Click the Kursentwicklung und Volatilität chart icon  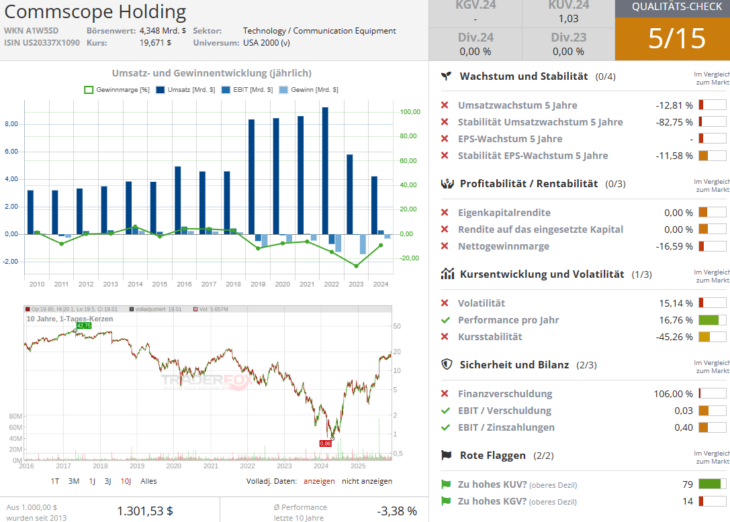(447, 274)
